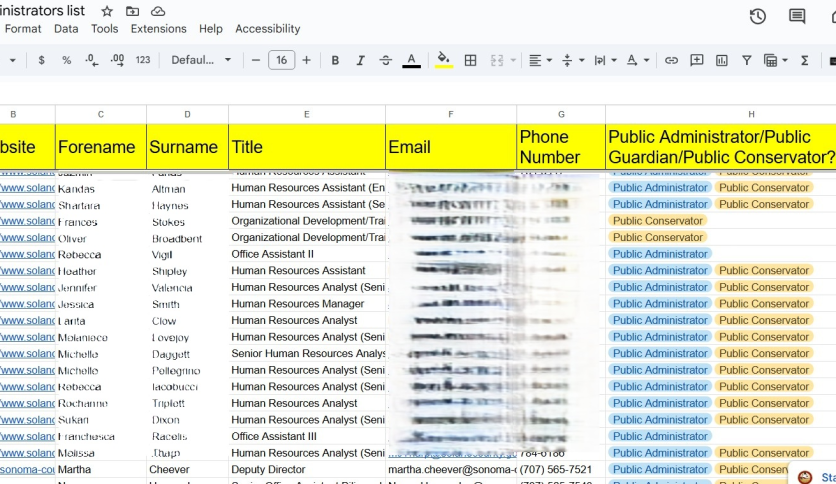The image size is (836, 484).
Task: Open the Format menu
Action: tap(23, 29)
